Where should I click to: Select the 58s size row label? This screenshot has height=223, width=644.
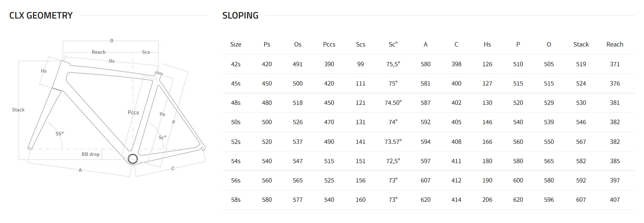tap(236, 200)
